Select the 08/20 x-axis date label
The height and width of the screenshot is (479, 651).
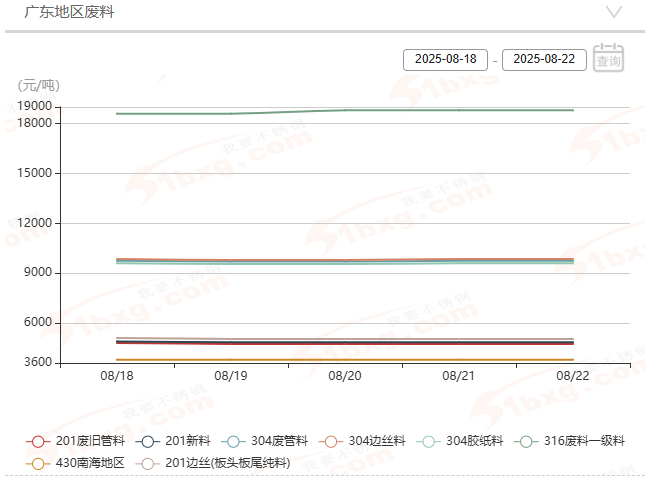tap(345, 377)
